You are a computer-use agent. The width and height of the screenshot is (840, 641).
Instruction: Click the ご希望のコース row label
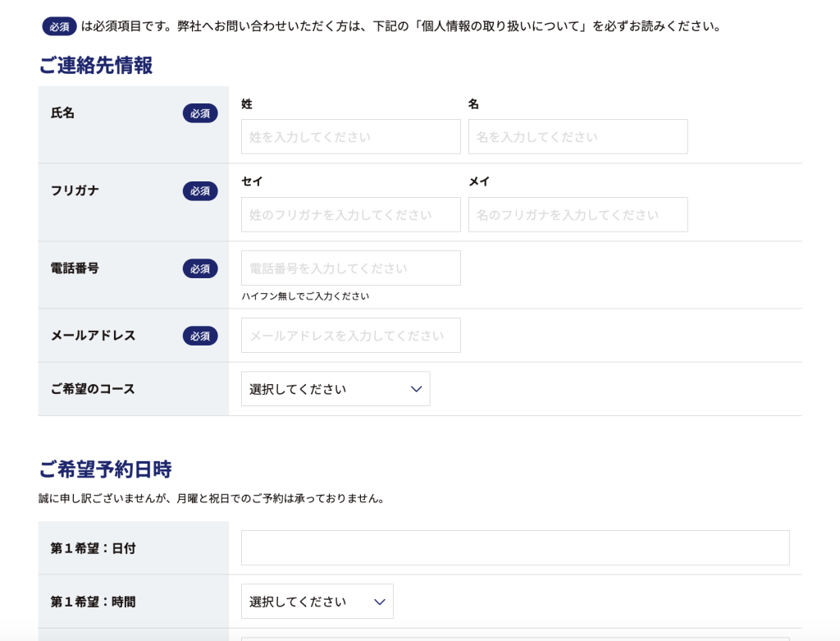pyautogui.click(x=93, y=389)
